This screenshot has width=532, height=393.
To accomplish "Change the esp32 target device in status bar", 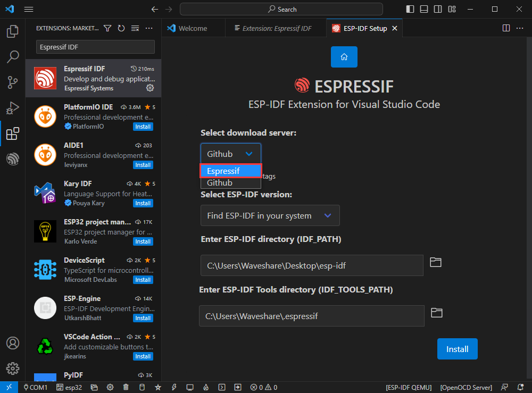I will [x=69, y=387].
